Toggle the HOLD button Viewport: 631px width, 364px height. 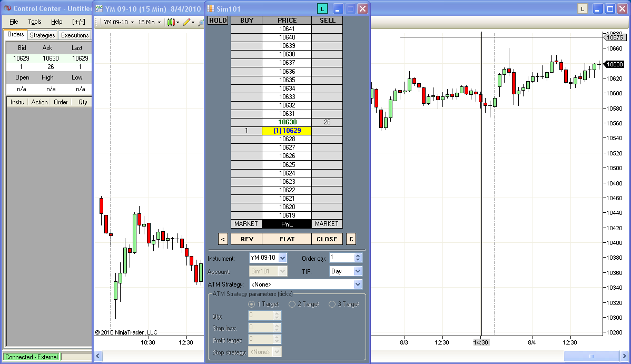point(218,21)
